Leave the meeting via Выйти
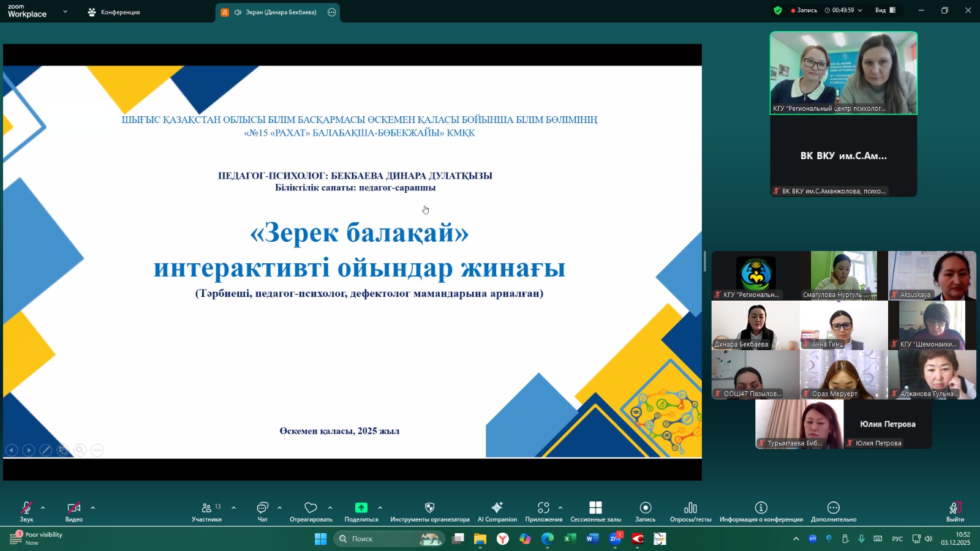980x551 pixels. [x=954, y=511]
